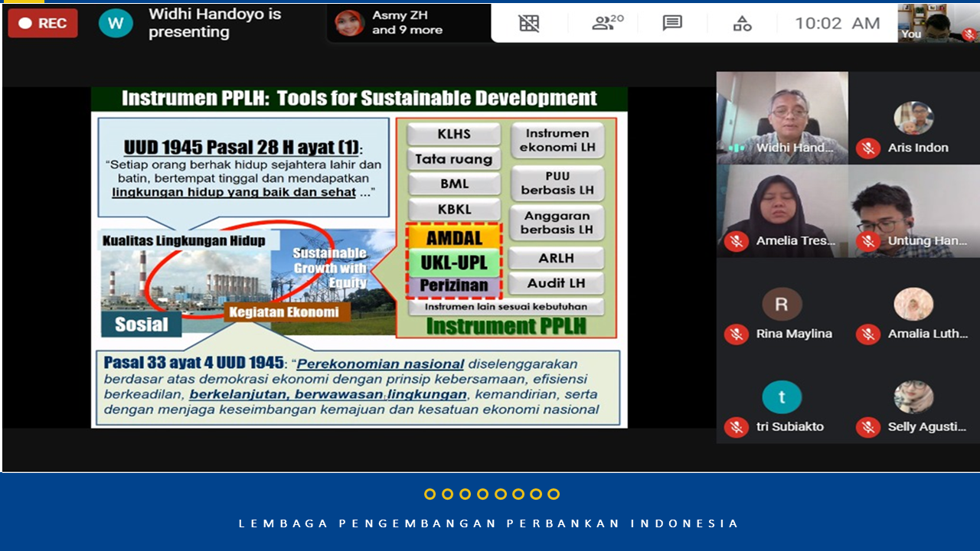
Task: Click the purple Perizinan box in the slide
Action: click(454, 286)
